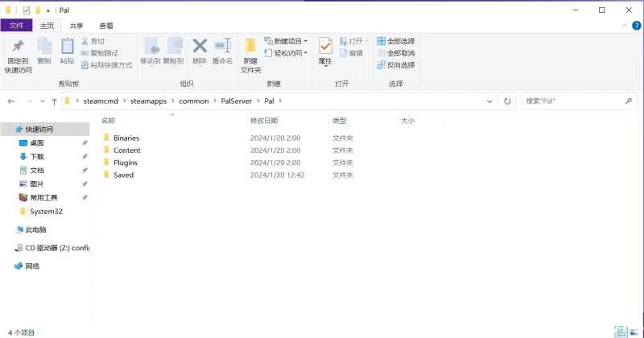Open Quick Access Toolbar customize dropdown
644x338 pixels.
pos(48,10)
